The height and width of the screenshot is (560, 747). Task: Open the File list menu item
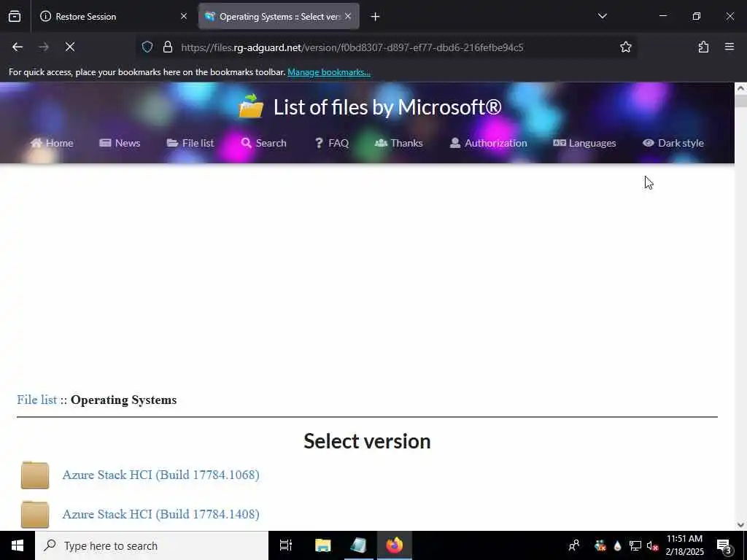point(190,143)
